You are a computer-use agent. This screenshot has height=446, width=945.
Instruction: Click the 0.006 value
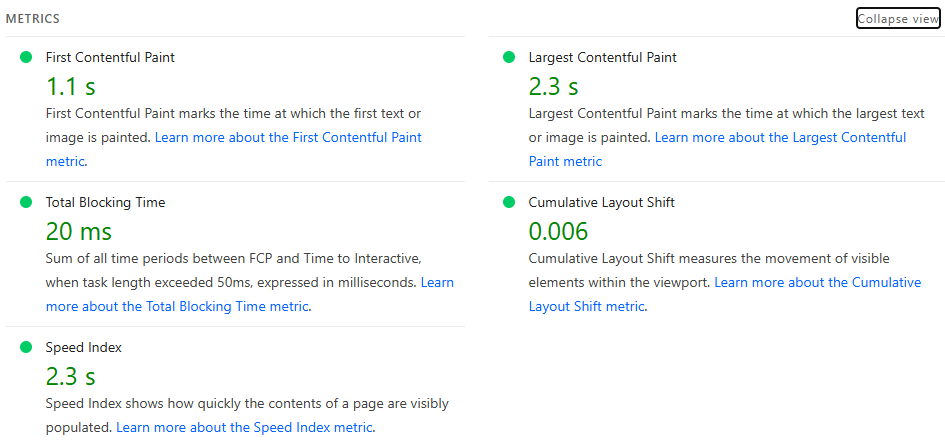(558, 232)
